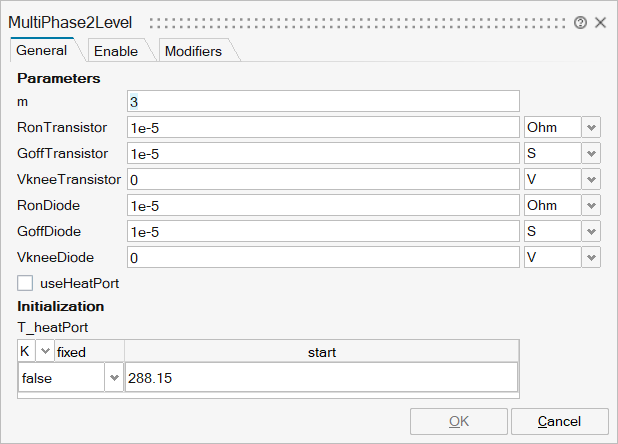Open VkneeTransistor unit dropdown

pyautogui.click(x=591, y=179)
